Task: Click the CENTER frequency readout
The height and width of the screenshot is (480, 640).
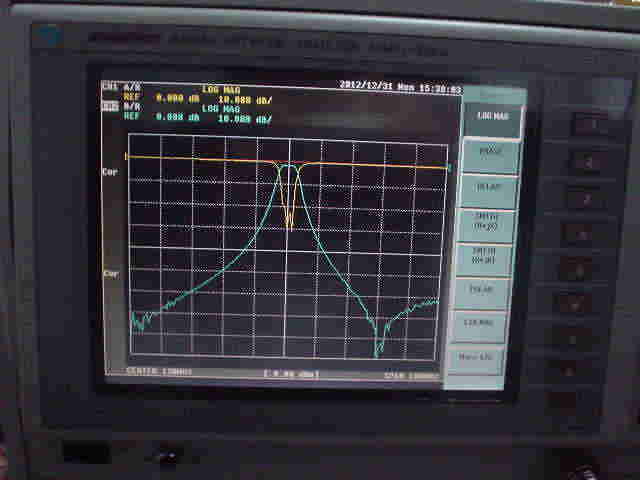Action: tap(160, 373)
